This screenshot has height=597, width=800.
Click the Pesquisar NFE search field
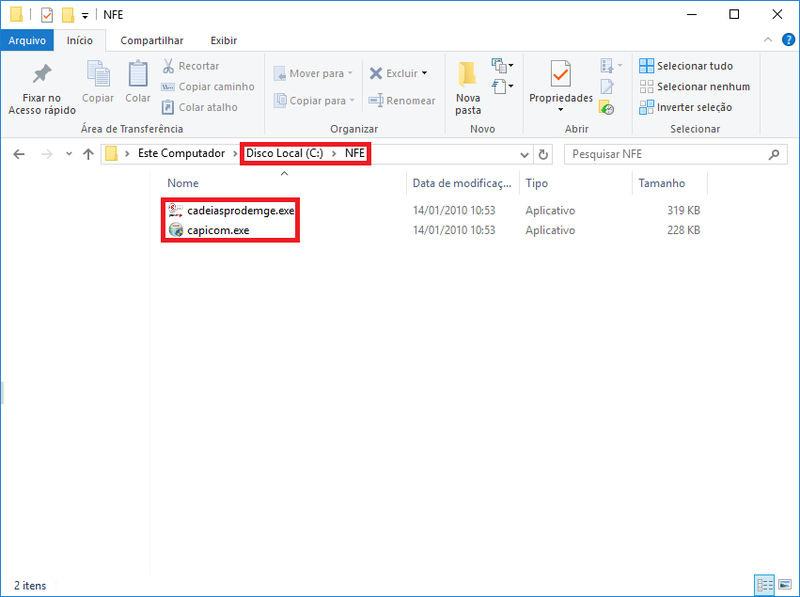pyautogui.click(x=665, y=155)
